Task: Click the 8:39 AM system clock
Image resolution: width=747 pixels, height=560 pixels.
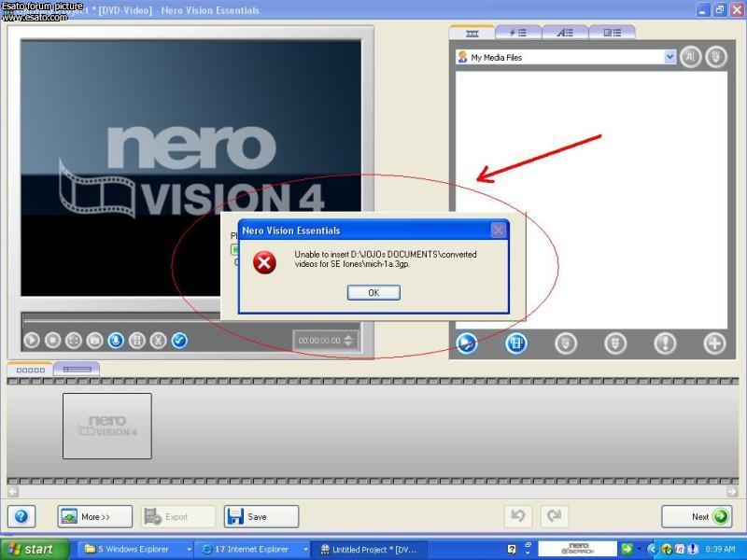Action: (x=720, y=550)
